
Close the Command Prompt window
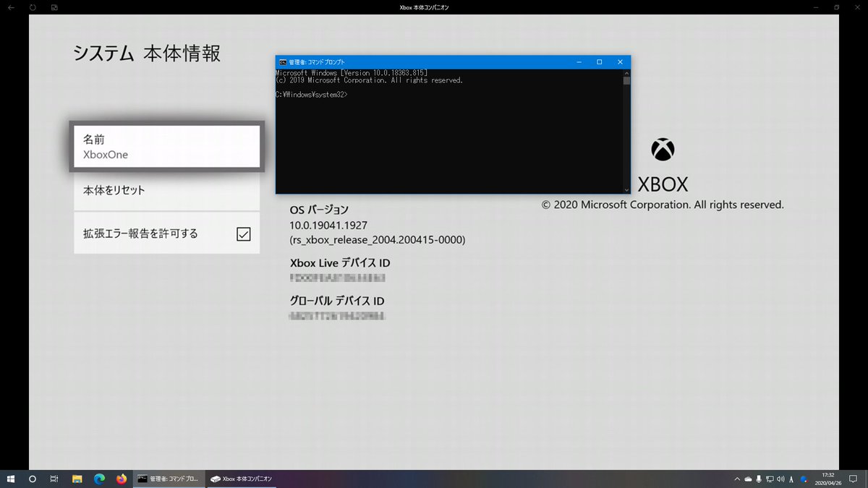[620, 62]
